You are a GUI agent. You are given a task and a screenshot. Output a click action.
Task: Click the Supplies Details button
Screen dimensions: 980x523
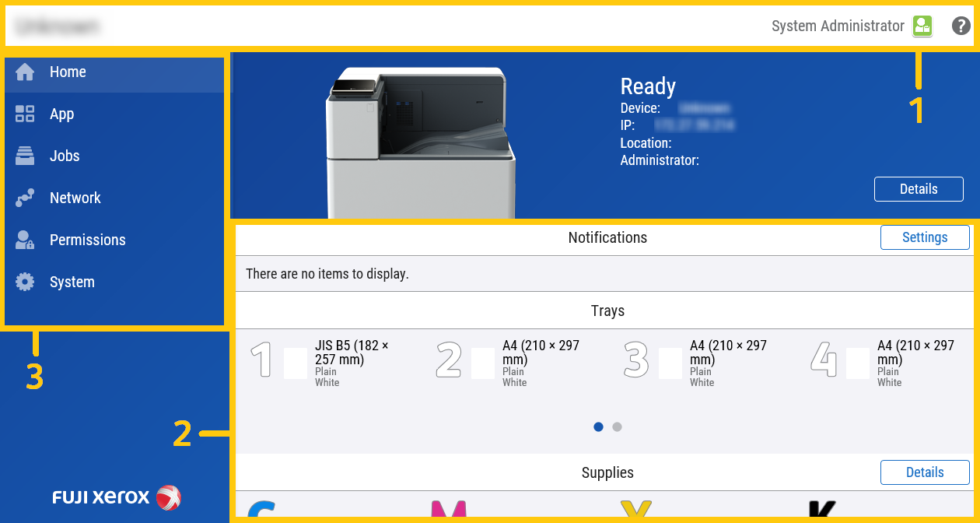pos(925,472)
